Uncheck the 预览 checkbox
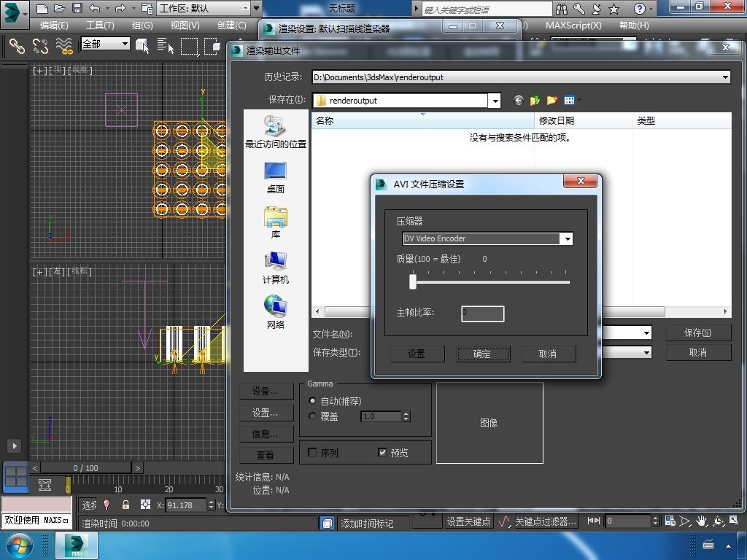This screenshot has height=560, width=747. 382,452
